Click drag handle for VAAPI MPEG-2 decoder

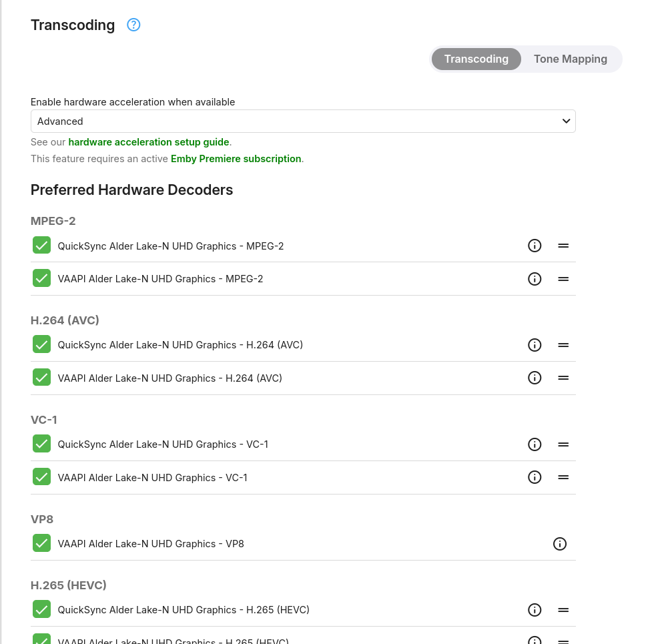click(563, 279)
